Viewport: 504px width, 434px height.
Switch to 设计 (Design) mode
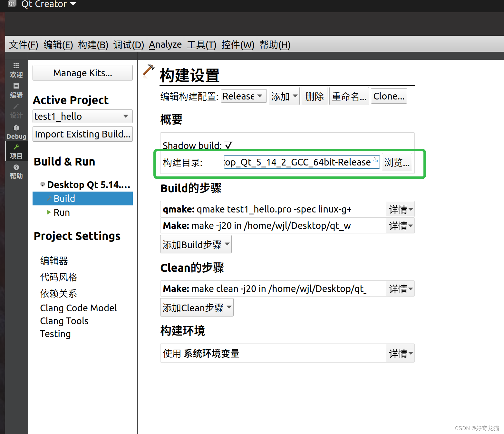coord(16,111)
